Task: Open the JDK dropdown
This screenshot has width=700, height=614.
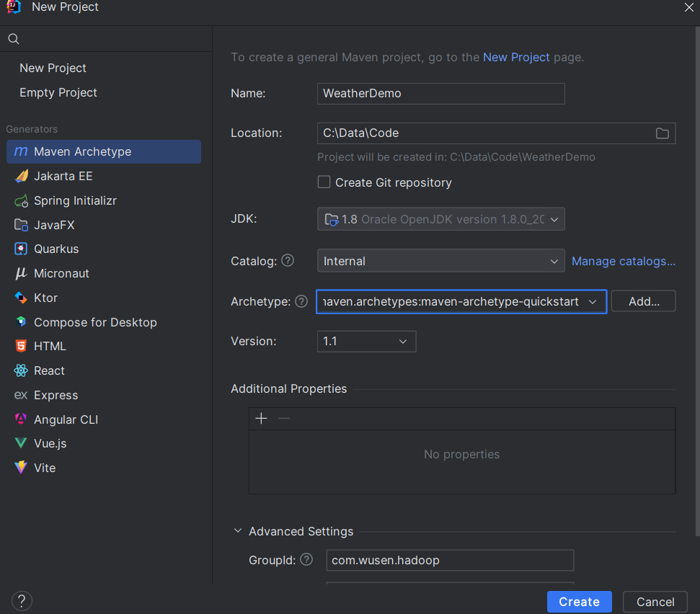Action: pos(440,219)
